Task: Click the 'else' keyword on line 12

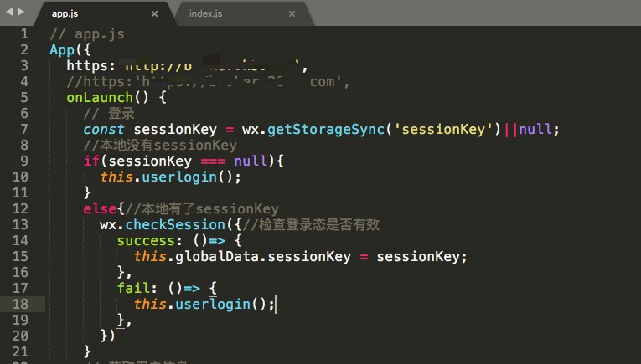Action: [100, 209]
